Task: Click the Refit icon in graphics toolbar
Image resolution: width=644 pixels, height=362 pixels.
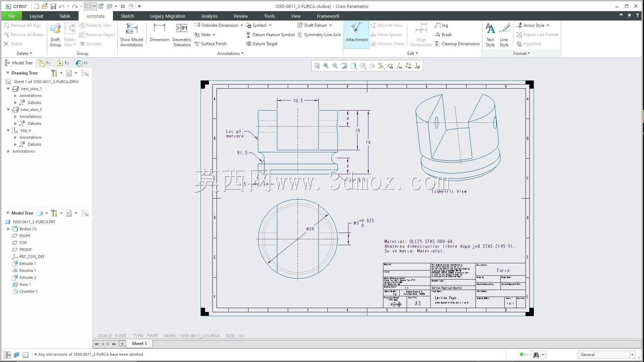Action: [x=317, y=66]
